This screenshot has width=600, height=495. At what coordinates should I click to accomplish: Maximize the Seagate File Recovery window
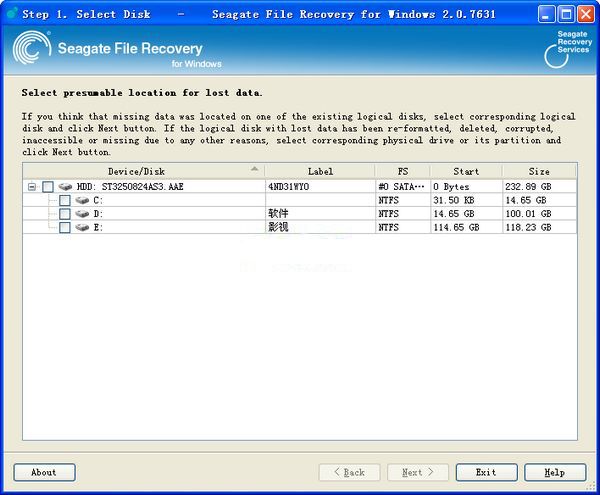pyautogui.click(x=566, y=14)
